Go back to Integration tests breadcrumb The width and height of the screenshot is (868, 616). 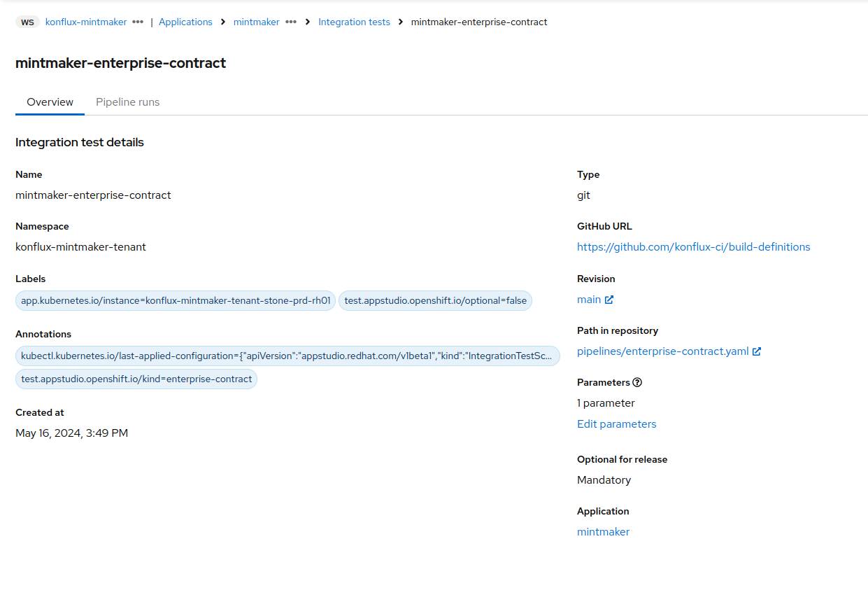tap(354, 22)
